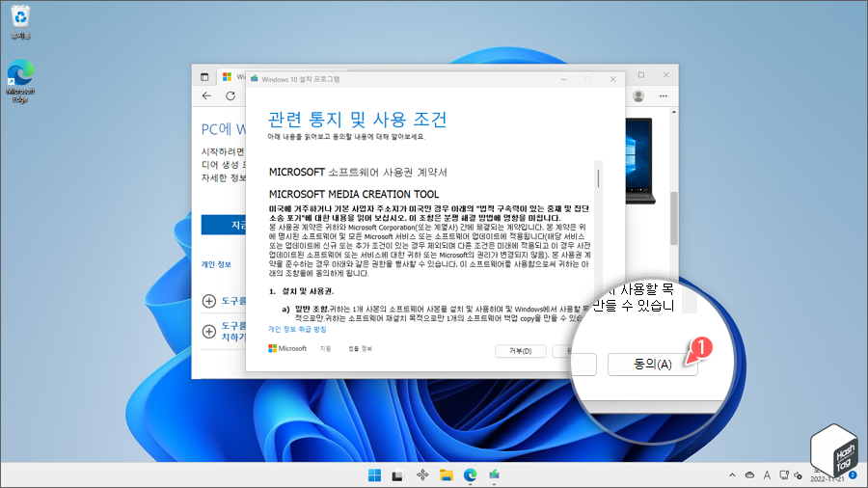Click the Decline (거부) button

tap(521, 351)
